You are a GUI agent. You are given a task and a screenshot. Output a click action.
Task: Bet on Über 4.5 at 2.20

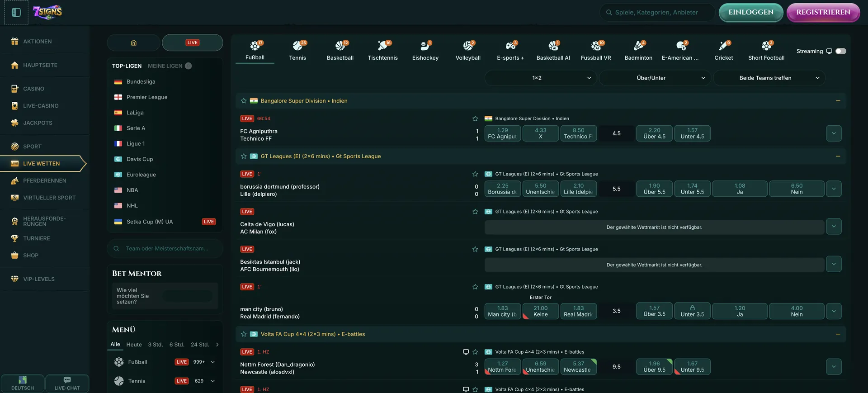[x=654, y=133]
